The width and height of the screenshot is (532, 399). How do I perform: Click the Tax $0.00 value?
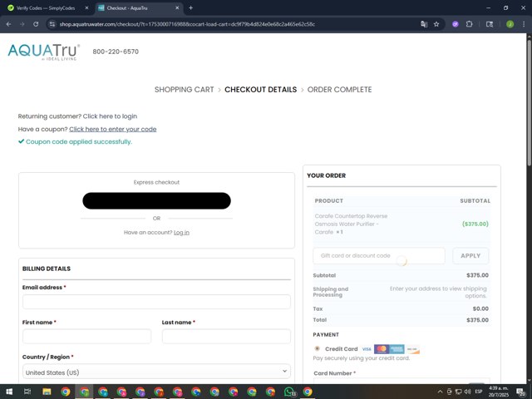(480, 308)
